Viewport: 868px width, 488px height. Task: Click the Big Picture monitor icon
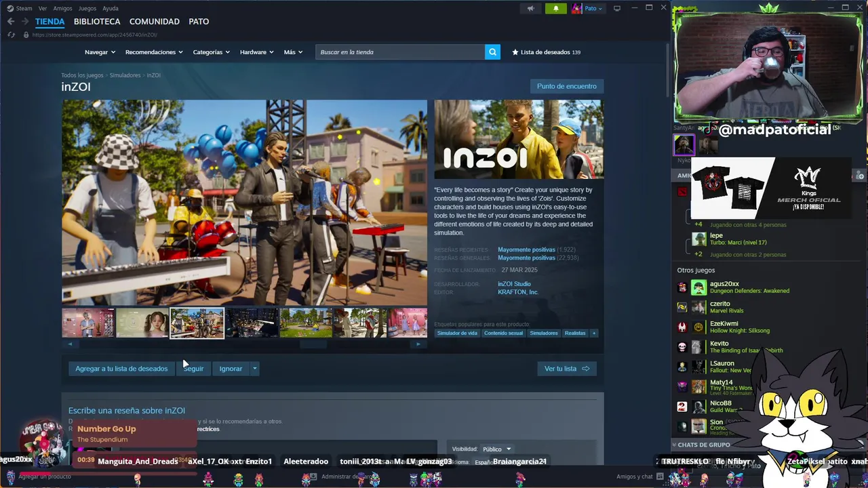point(617,8)
